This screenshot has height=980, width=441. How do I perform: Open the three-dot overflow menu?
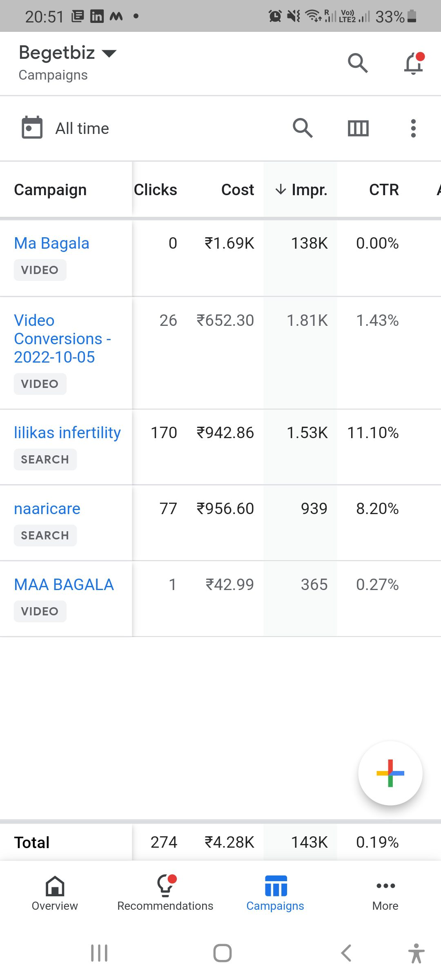pyautogui.click(x=413, y=128)
